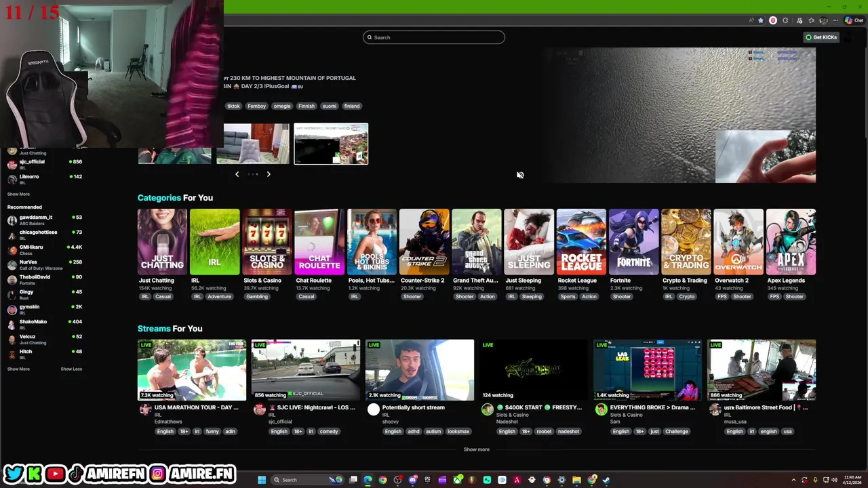The height and width of the screenshot is (488, 868).
Task: Select the Femboy tag
Action: (256, 106)
